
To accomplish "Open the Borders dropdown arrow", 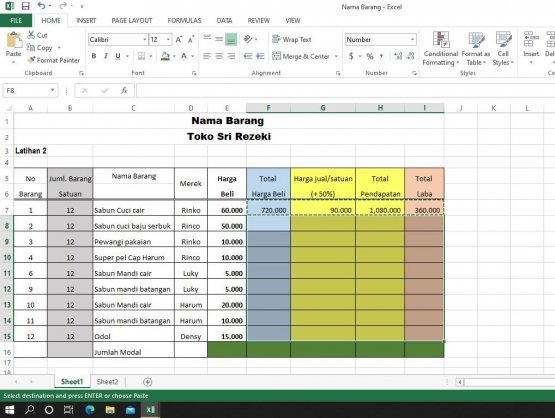I will tap(150, 56).
